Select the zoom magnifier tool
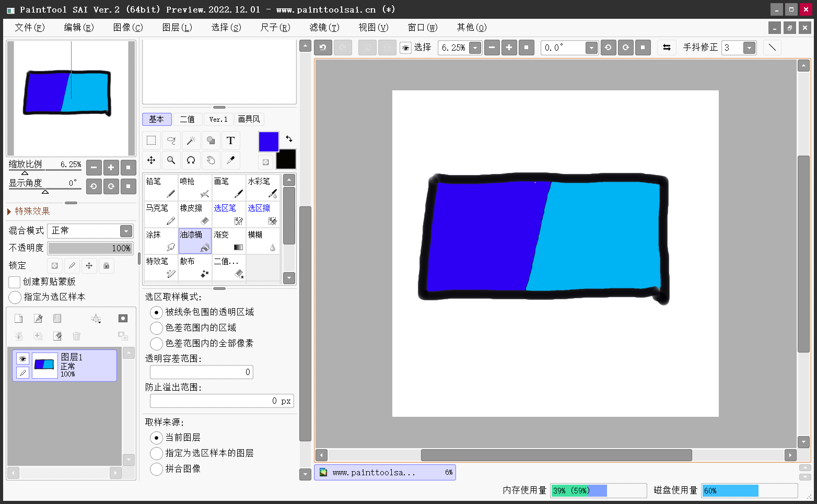This screenshot has height=504, width=817. (171, 160)
